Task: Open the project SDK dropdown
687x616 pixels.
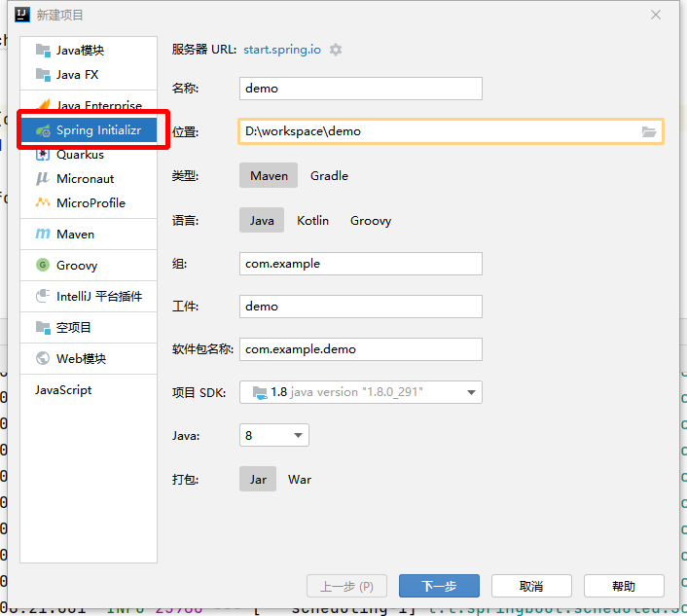Action: pos(361,392)
